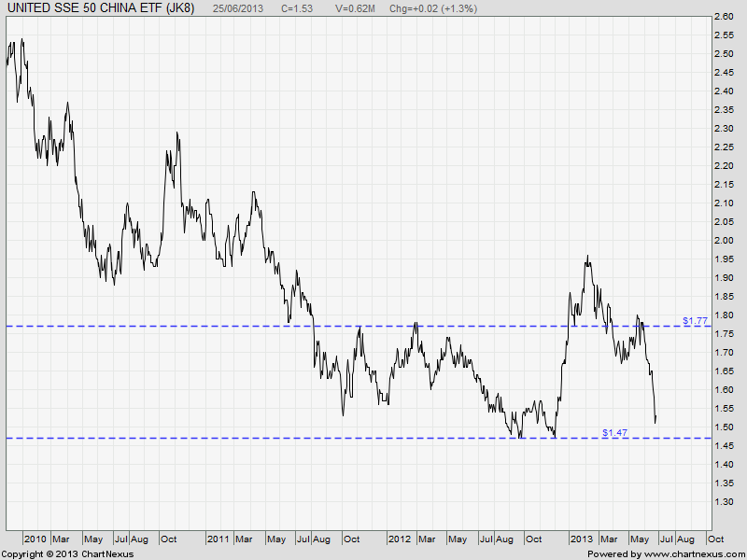Click the 1.85 price axis label
747x560 pixels.
point(724,297)
